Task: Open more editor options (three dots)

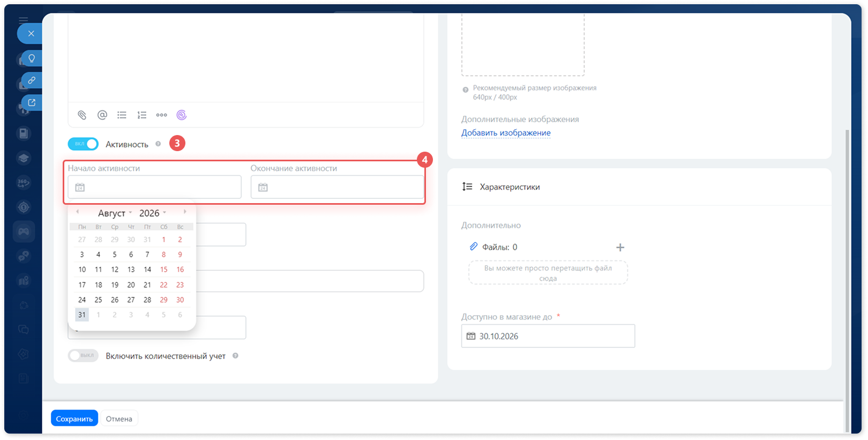Action: pos(162,115)
